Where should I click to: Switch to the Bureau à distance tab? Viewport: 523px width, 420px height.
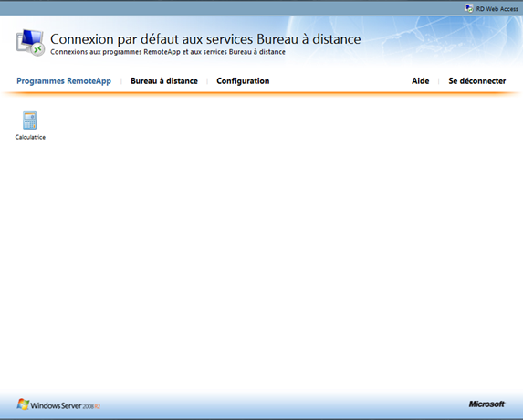tap(164, 81)
